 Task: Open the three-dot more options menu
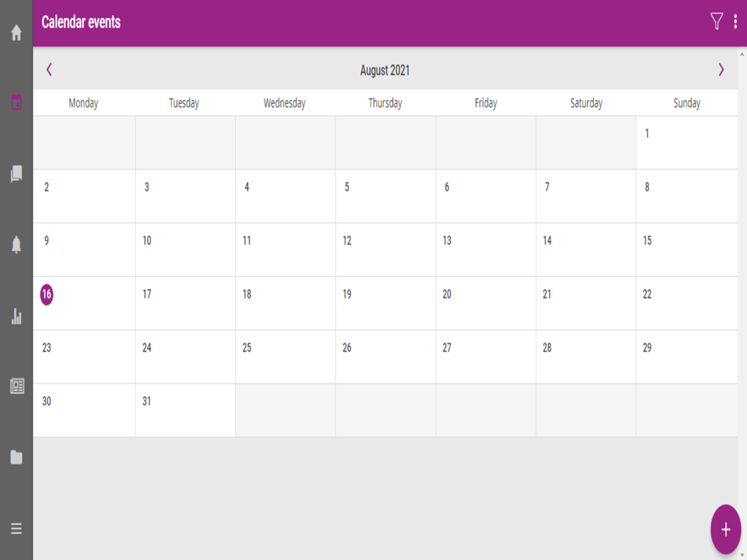[x=736, y=22]
